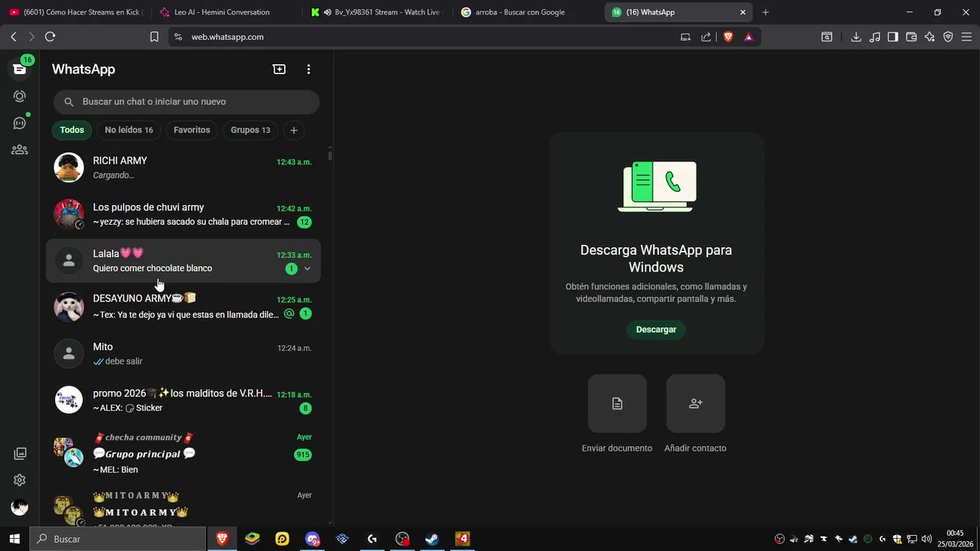Click the volume icon in system tray
Viewport: 980px width, 551px height.
(926, 539)
